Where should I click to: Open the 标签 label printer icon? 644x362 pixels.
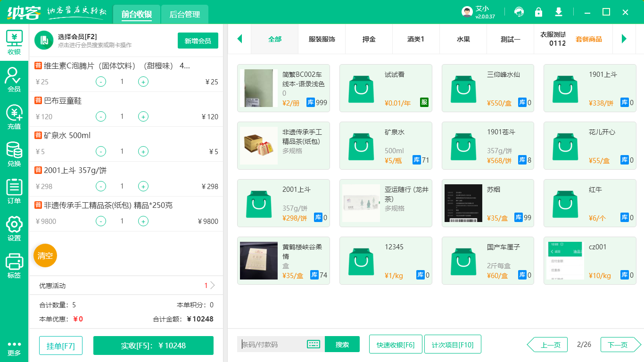pyautogui.click(x=14, y=266)
